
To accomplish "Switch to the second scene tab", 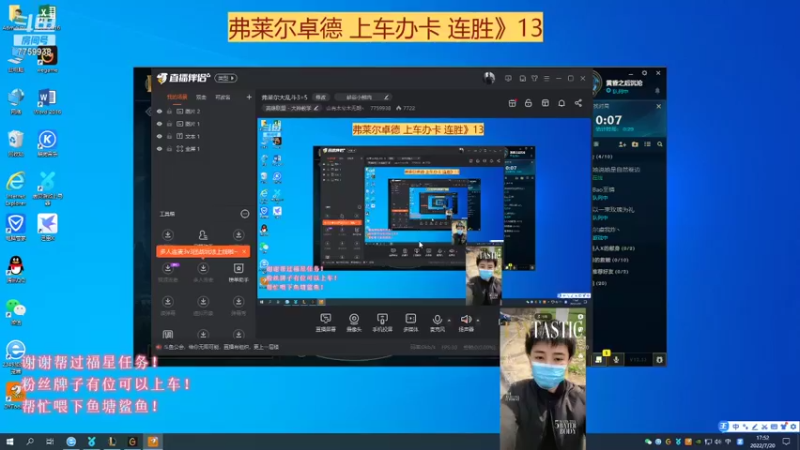I will click(x=201, y=97).
